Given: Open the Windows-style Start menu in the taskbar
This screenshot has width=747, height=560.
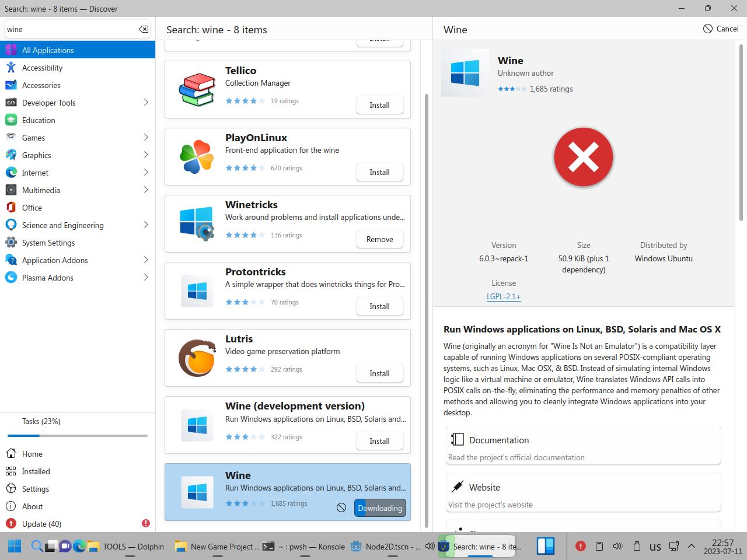Looking at the screenshot, I should point(15,547).
